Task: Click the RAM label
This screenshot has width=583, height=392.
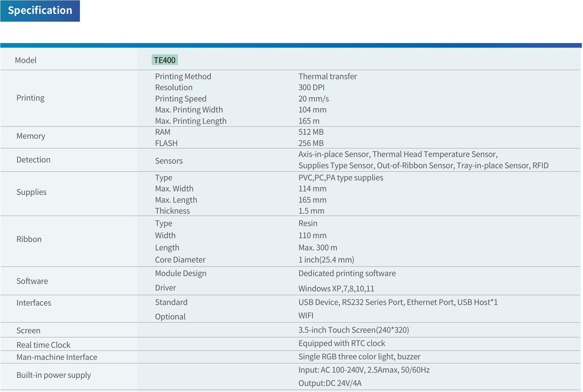Action: (163, 132)
